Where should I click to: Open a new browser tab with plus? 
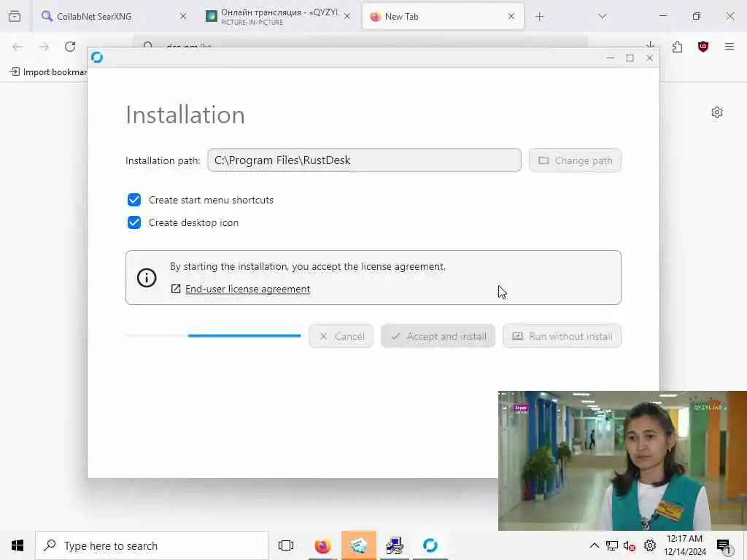pos(539,17)
